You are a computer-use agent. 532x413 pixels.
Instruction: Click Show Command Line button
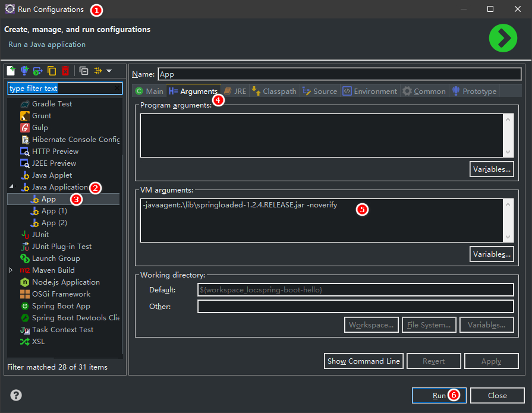364,361
